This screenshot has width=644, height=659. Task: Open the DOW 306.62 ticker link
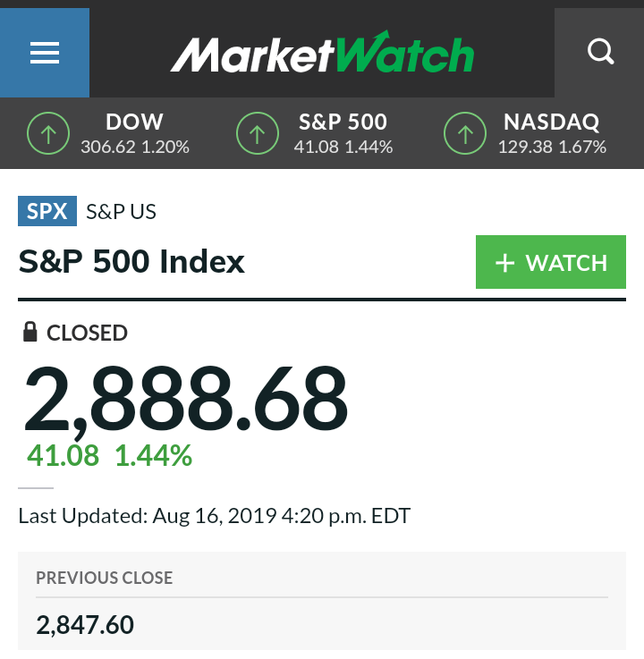[135, 134]
